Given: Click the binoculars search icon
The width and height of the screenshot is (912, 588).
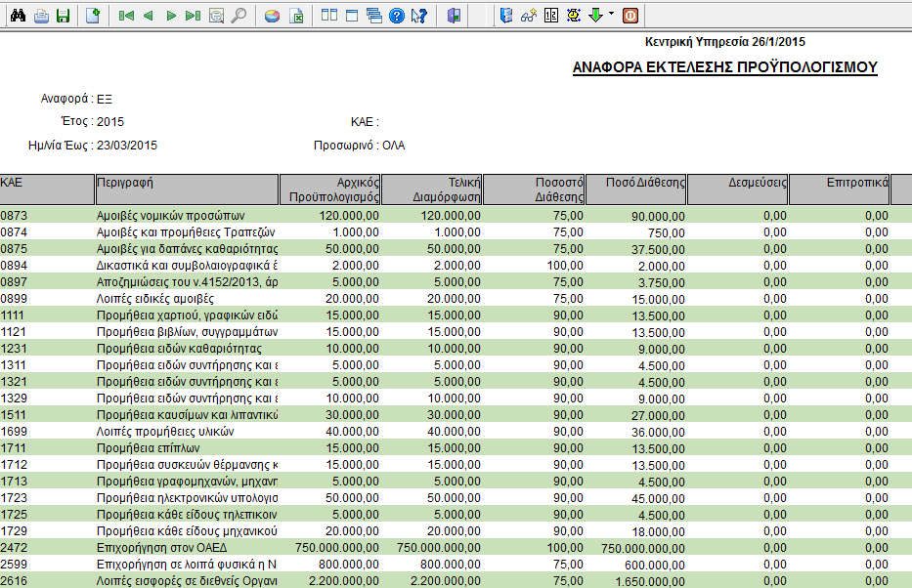Looking at the screenshot, I should 18,16.
